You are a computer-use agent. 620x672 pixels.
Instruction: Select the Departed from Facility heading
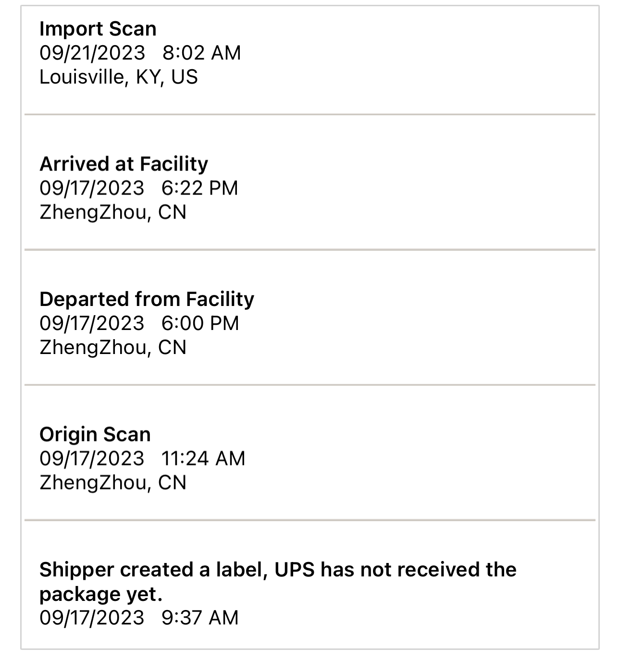click(147, 299)
